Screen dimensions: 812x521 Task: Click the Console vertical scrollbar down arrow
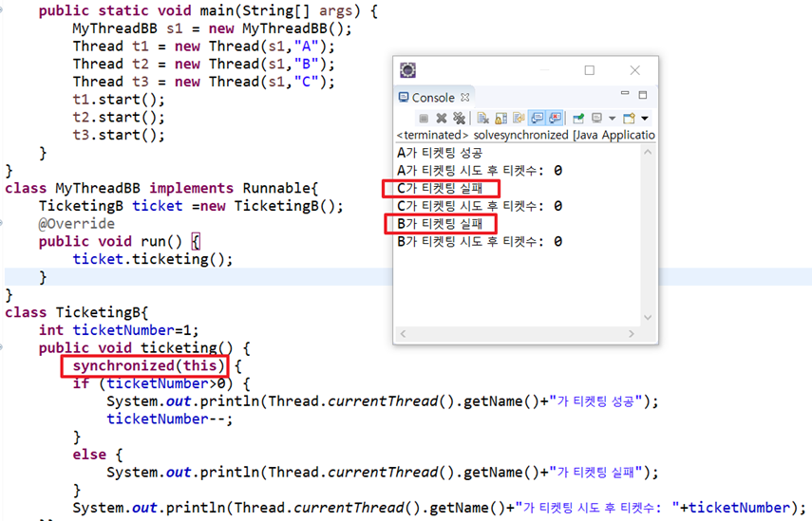[648, 317]
